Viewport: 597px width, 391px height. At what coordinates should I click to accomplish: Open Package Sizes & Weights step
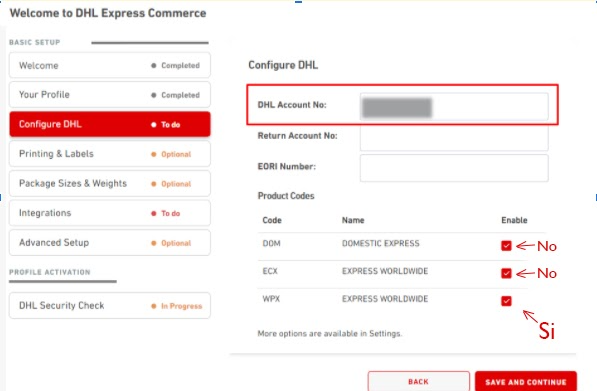[x=110, y=184]
